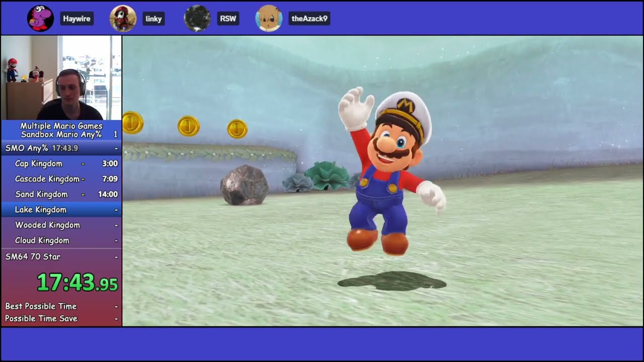Screen dimensions: 644x362
Task: Click the Multiple Mario Games title
Action: coord(61,126)
